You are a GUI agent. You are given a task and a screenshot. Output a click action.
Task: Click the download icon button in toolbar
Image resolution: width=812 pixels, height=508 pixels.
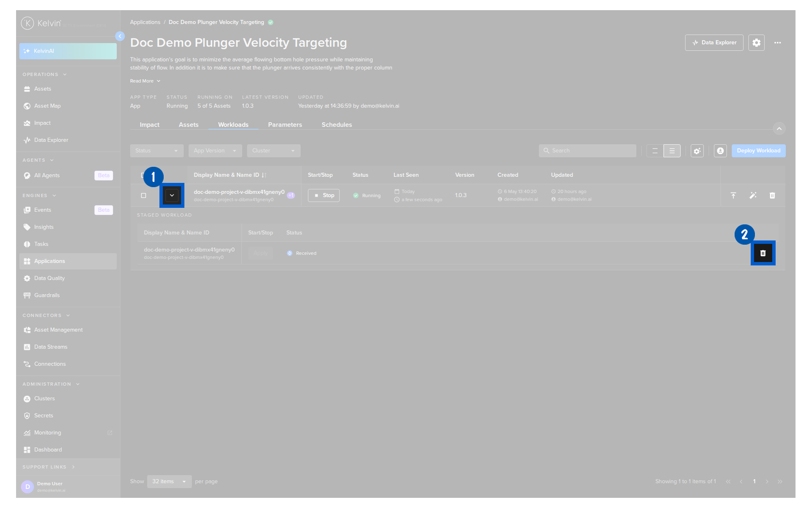click(720, 151)
